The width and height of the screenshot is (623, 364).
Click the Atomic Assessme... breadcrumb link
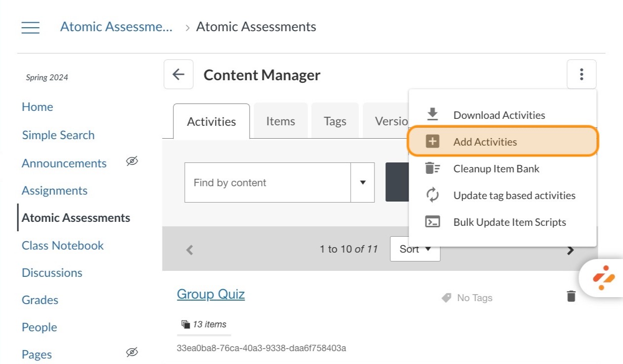pos(116,27)
